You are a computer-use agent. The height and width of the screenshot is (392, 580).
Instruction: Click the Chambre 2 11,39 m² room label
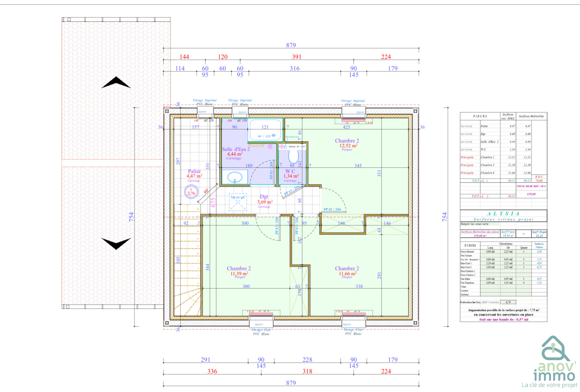point(239,272)
